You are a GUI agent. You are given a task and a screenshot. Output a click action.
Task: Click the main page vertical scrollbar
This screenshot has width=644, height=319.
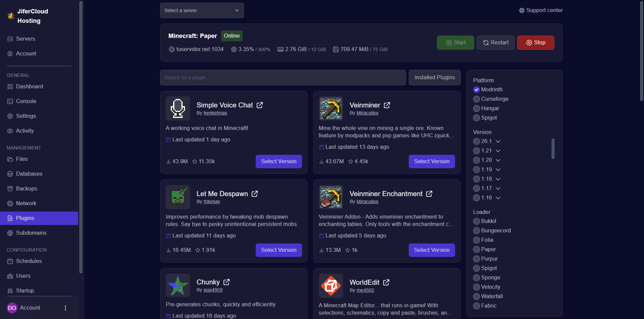(642, 50)
